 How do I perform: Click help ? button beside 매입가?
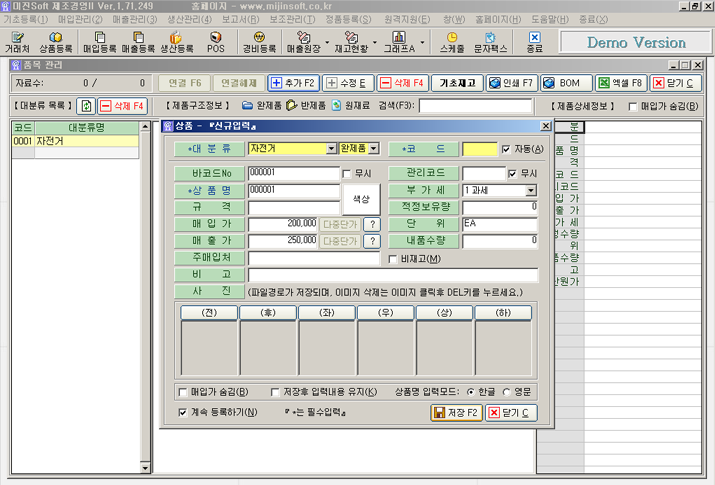[x=372, y=224]
